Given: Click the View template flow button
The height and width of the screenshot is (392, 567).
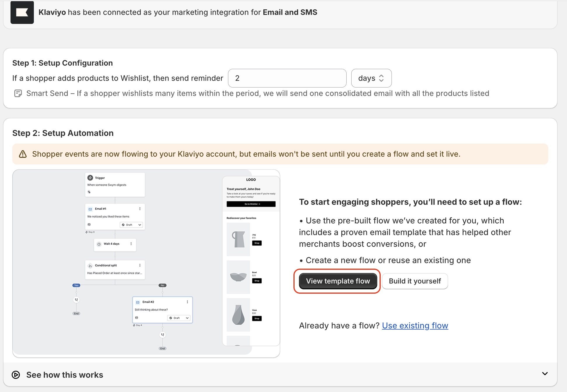Looking at the screenshot, I should pyautogui.click(x=338, y=281).
